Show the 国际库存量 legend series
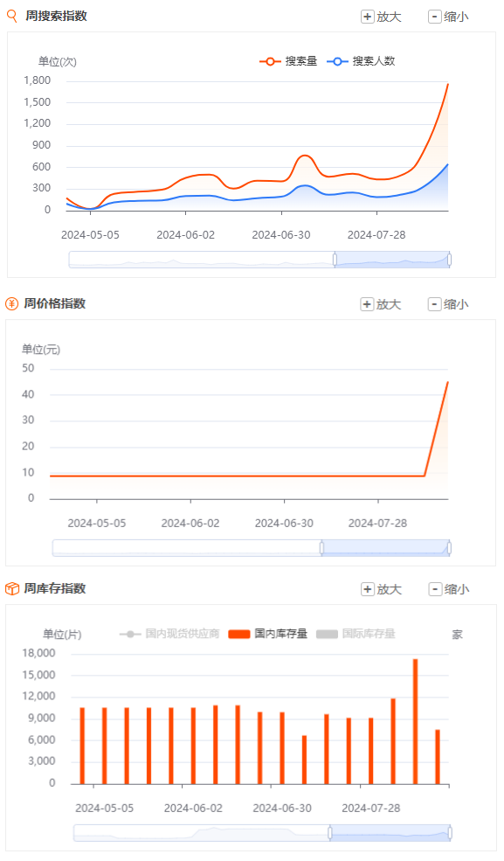The width and height of the screenshot is (504, 861). 356,634
